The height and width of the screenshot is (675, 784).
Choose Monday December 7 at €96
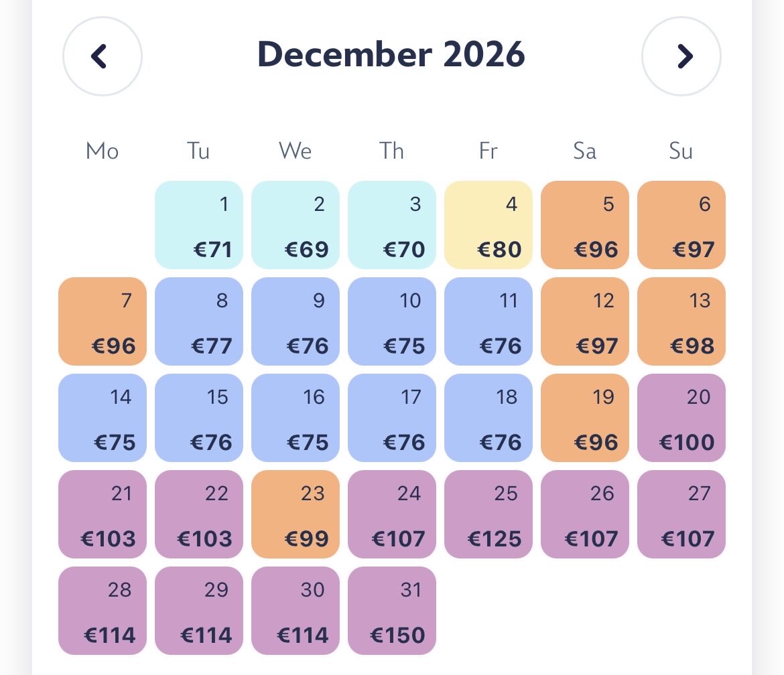tap(103, 321)
